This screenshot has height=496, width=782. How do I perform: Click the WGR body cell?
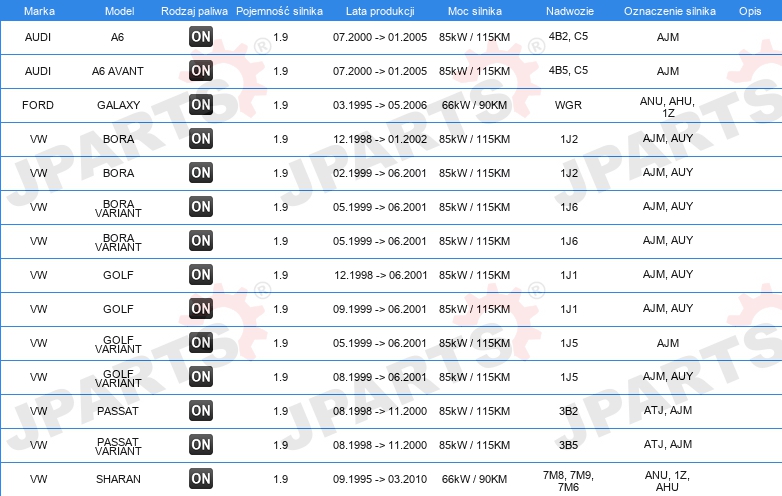click(x=569, y=105)
